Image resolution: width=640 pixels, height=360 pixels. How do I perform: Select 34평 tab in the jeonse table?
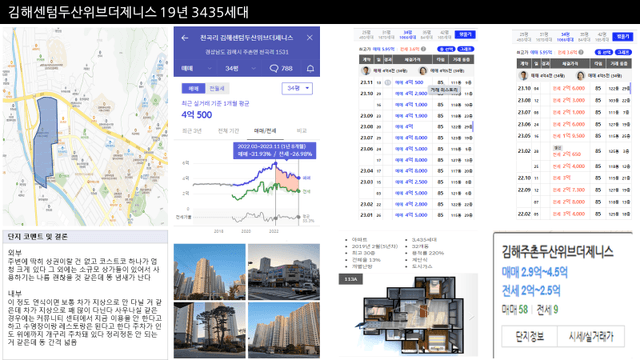(x=565, y=37)
